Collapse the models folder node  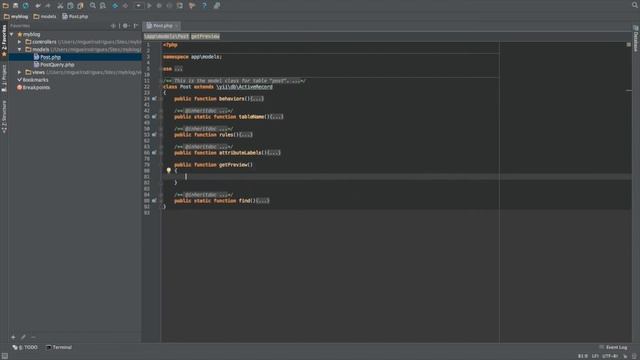click(20, 49)
